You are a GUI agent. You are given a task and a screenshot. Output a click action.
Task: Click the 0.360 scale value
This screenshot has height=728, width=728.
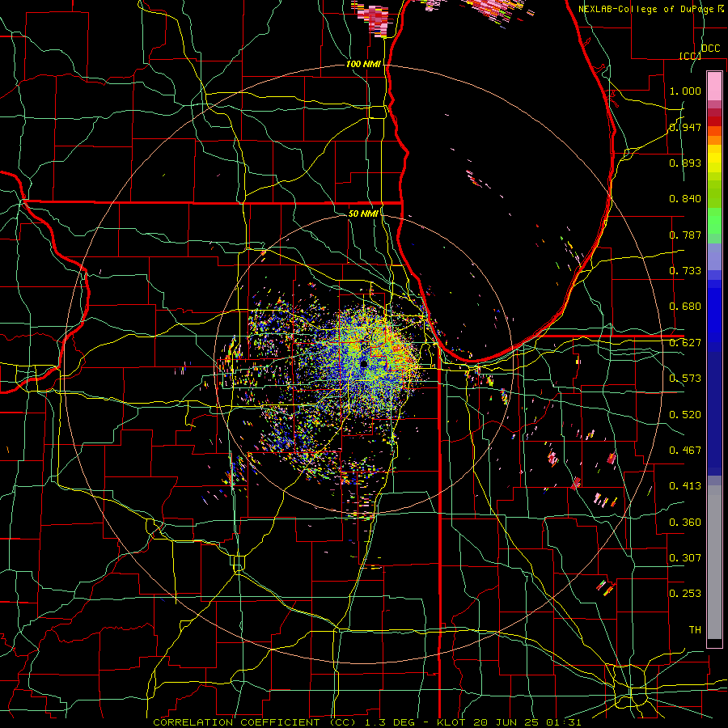point(685,523)
